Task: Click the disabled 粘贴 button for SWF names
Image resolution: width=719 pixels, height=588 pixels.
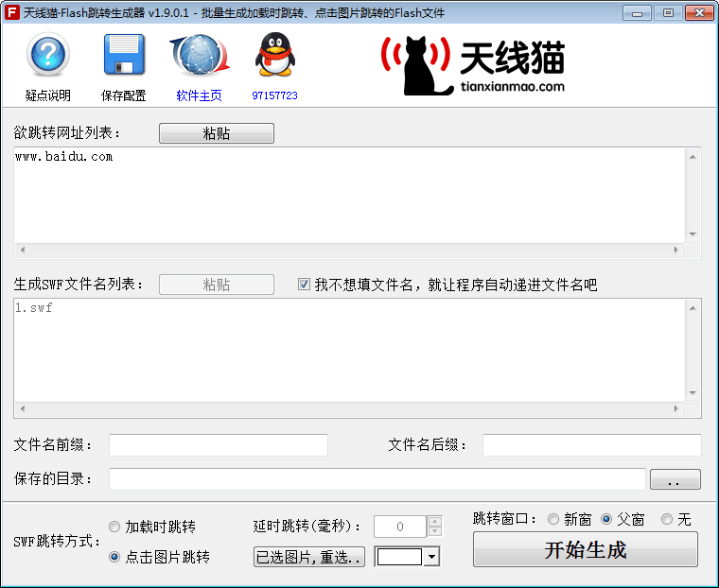Action: pos(217,285)
